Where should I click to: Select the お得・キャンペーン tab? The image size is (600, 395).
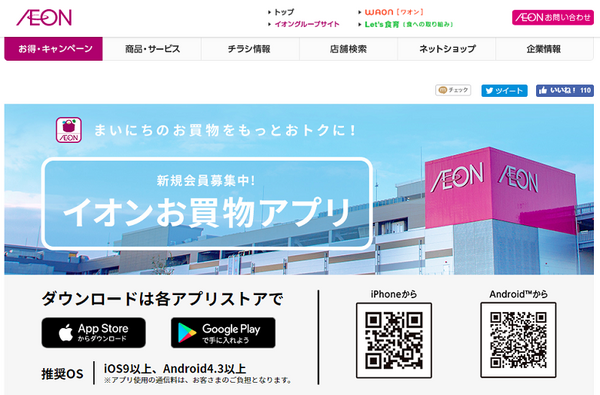point(54,49)
